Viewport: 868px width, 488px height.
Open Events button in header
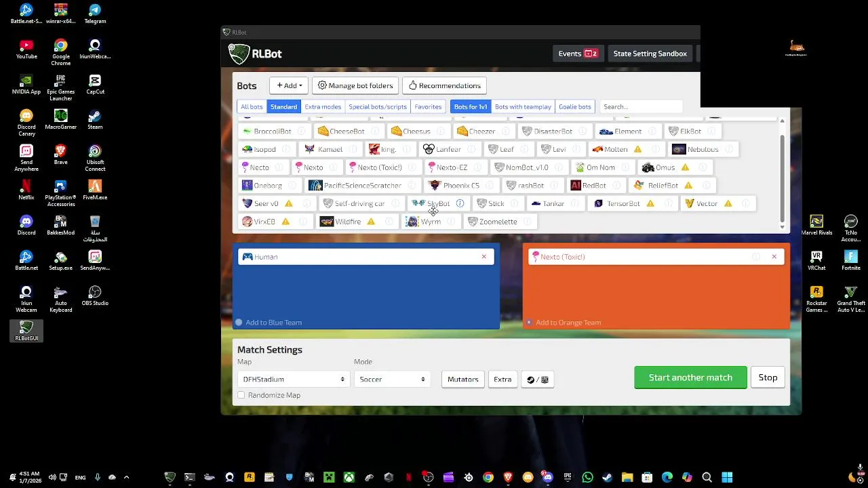coord(578,54)
